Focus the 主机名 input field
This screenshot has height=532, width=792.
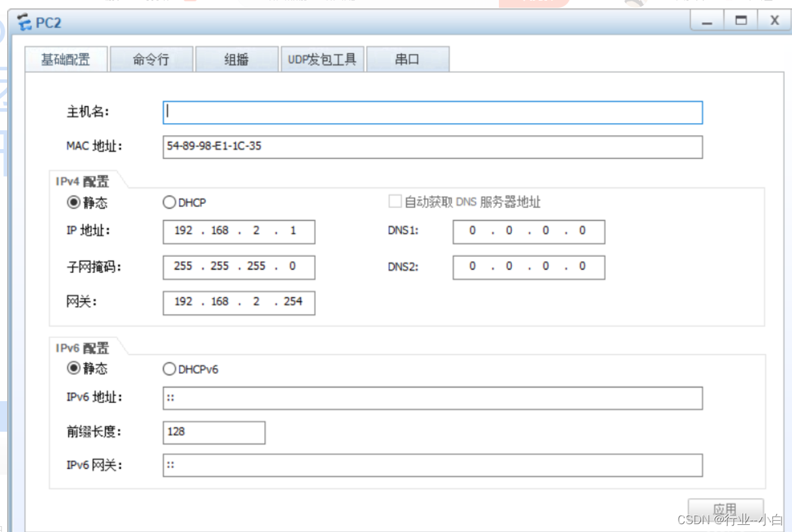pos(432,112)
